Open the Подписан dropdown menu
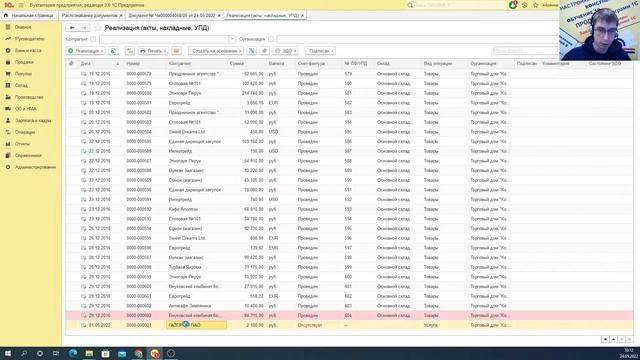640x360 pixels. 320,51
